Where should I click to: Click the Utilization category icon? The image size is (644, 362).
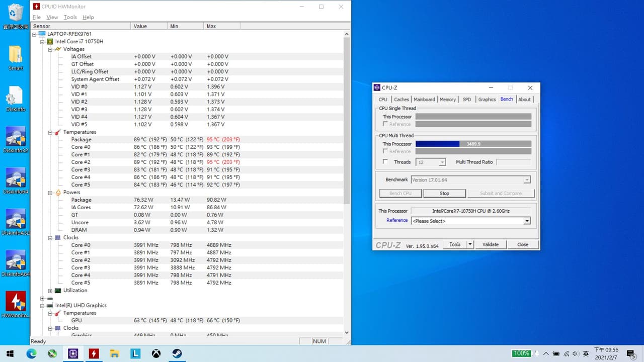tap(58, 291)
